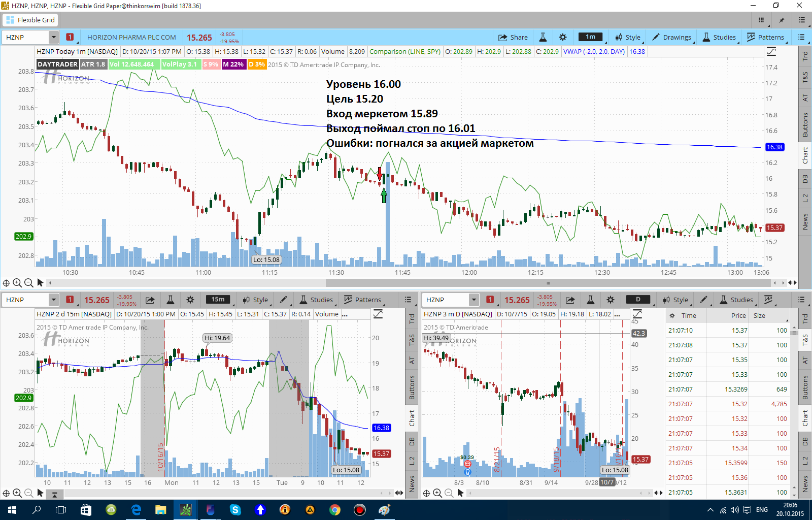The width and height of the screenshot is (812, 520).
Task: Select pointer cursor tool under the 1m chart
Action: (40, 282)
